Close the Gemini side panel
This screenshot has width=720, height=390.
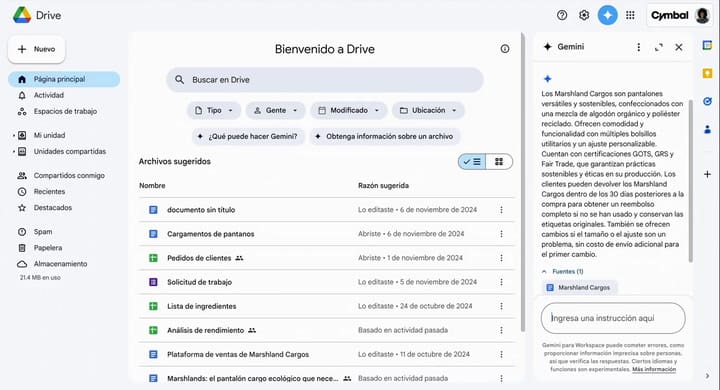point(679,47)
